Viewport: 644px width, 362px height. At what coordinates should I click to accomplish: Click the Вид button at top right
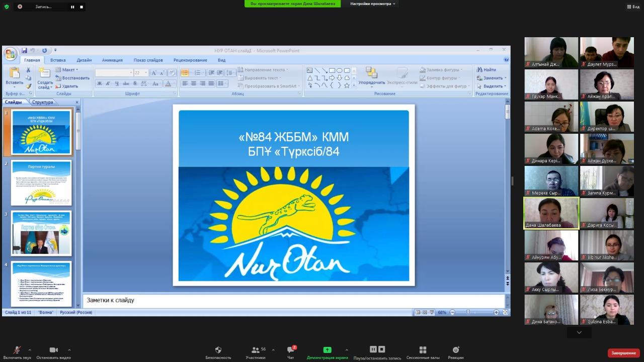632,7
